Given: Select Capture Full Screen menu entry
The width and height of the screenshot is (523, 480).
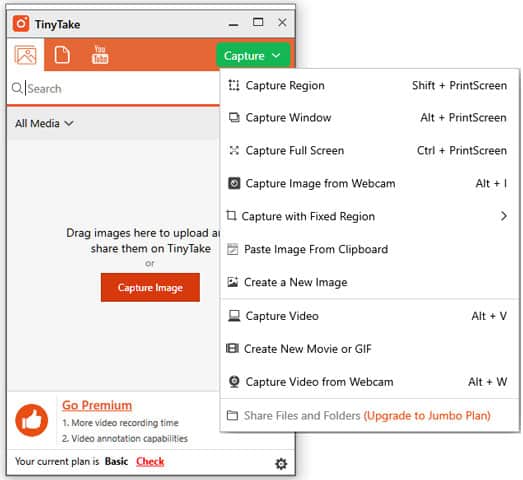Looking at the screenshot, I should 370,150.
